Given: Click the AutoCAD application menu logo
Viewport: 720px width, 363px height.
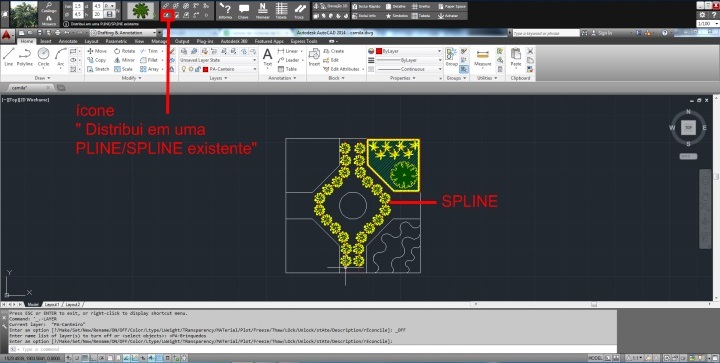Looking at the screenshot, I should point(6,34).
